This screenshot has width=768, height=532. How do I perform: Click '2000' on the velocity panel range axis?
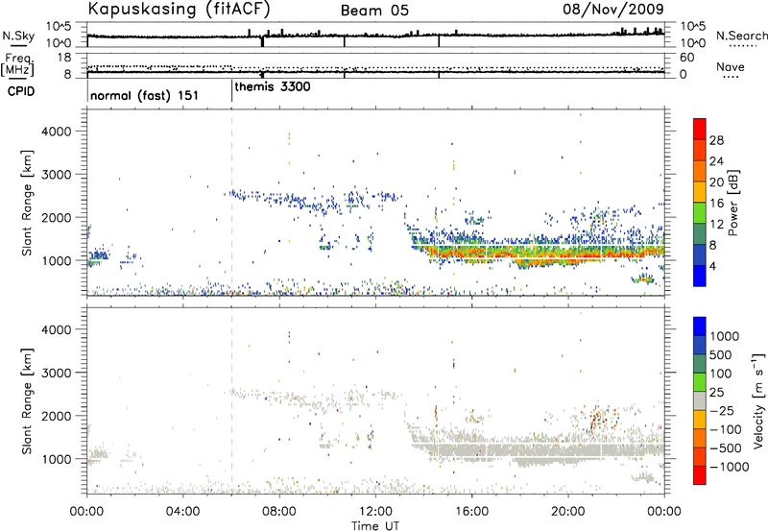click(x=57, y=416)
